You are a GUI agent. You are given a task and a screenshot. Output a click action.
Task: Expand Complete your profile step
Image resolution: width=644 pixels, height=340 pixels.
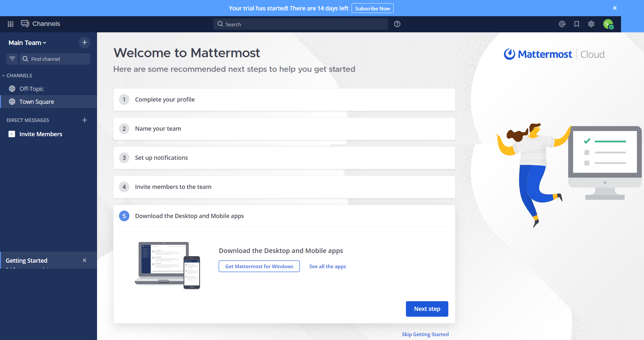pyautogui.click(x=284, y=100)
